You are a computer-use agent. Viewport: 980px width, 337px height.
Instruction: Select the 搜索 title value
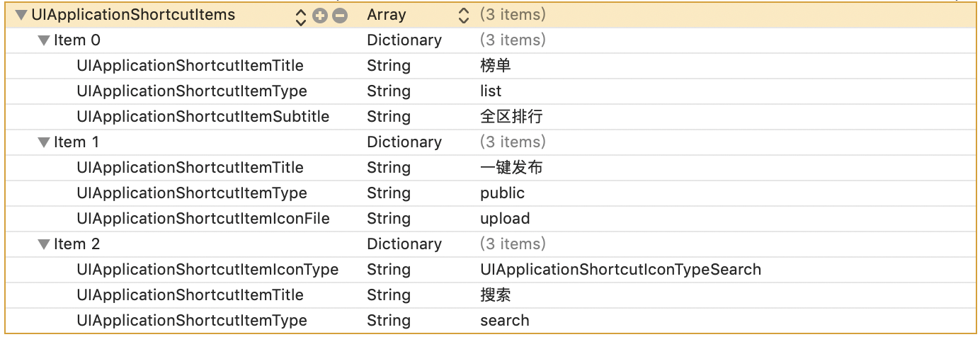coord(495,295)
